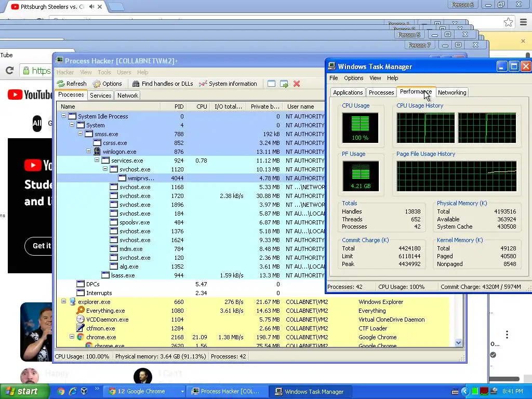Select Everything.exe magnifier process icon

click(81, 311)
